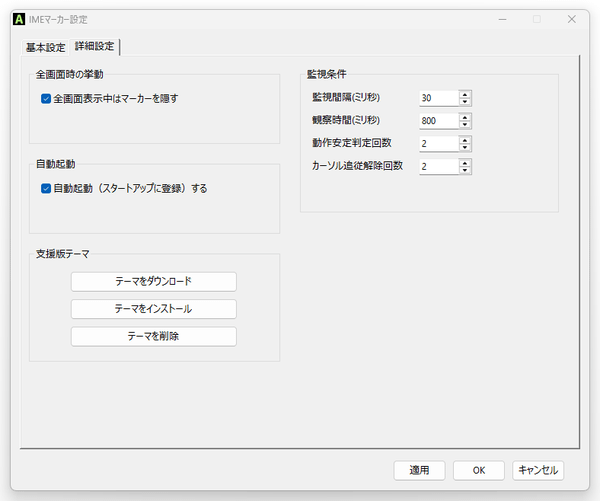Viewport: 600px width, 501px height.
Task: Click the 全画面時の挙動 group title
Action: (x=69, y=74)
